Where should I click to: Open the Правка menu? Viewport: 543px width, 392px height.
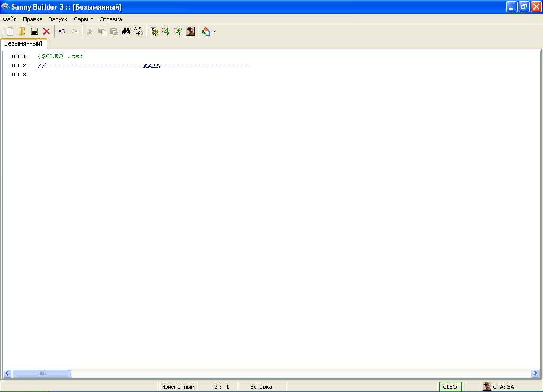pos(32,19)
